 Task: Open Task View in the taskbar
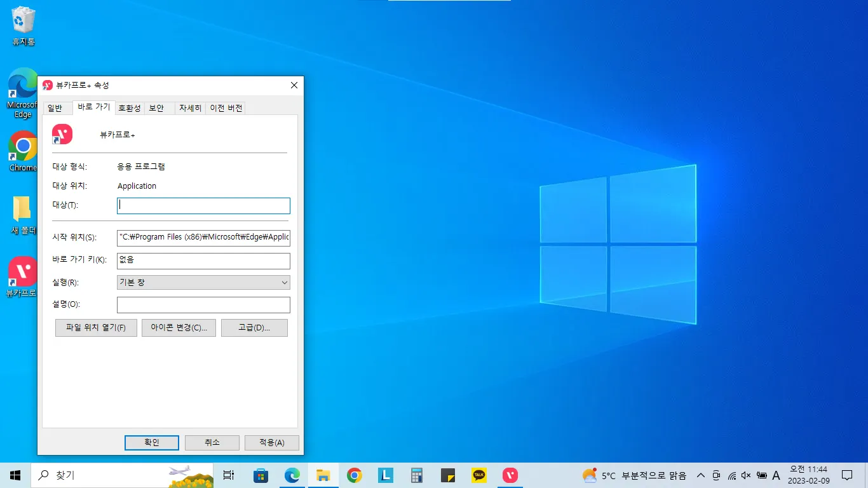(229, 475)
